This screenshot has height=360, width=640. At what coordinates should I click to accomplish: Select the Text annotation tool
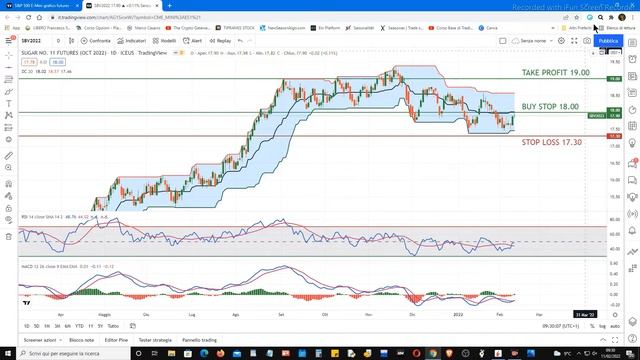(9, 104)
